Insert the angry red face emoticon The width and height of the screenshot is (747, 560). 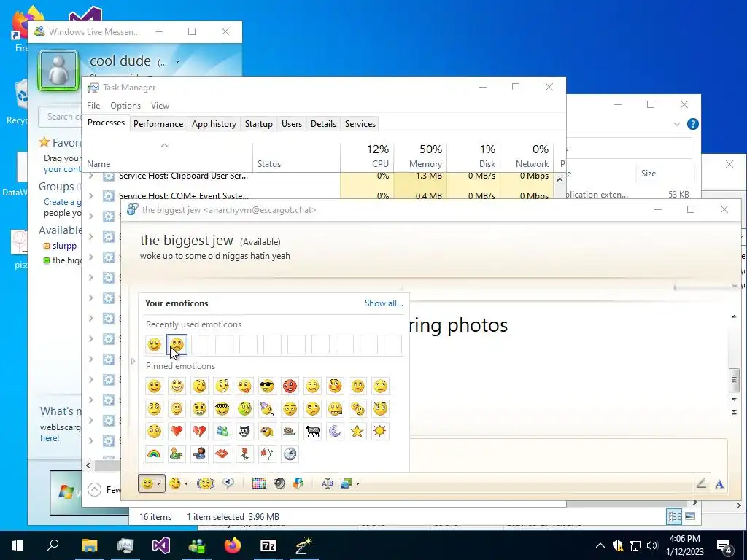click(290, 386)
